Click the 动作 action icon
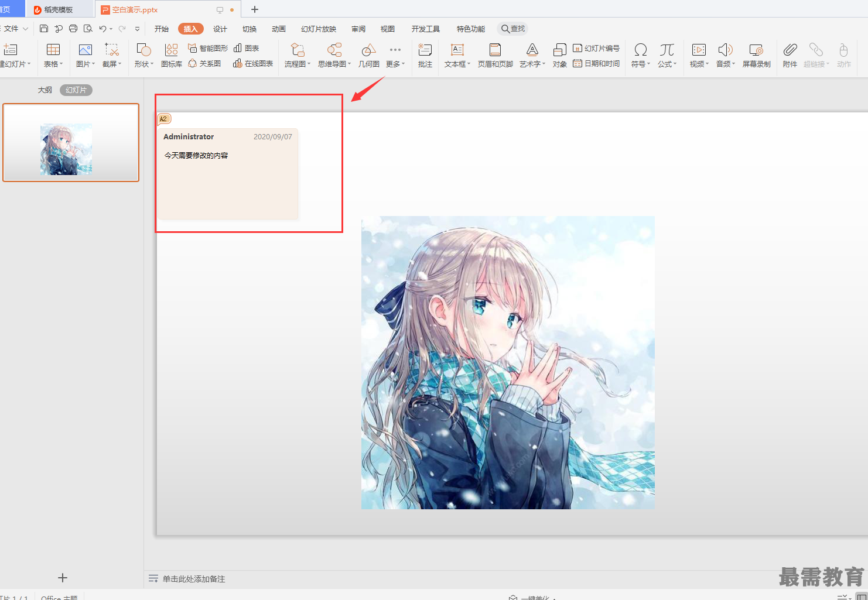 pos(843,56)
